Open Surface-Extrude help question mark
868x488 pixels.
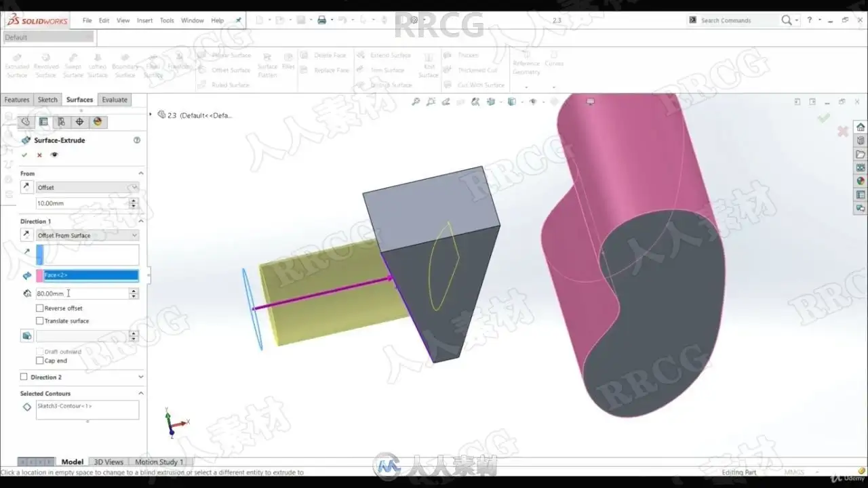point(137,140)
